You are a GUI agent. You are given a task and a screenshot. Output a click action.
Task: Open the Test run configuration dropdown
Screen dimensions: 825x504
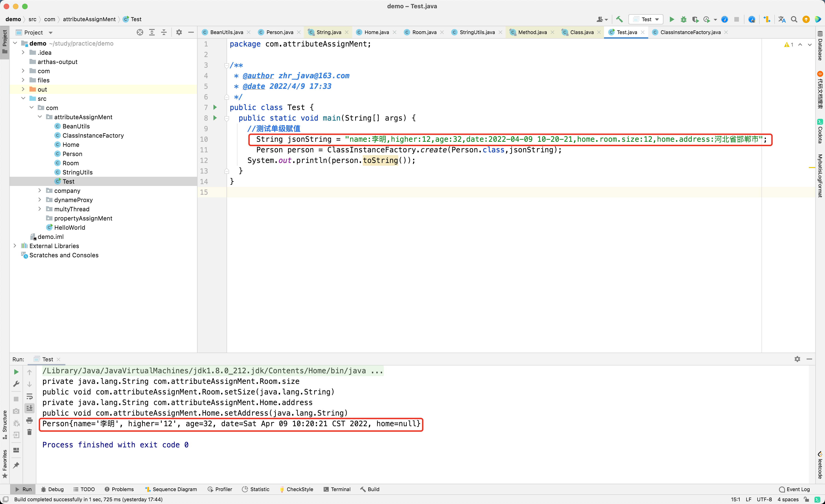[646, 19]
